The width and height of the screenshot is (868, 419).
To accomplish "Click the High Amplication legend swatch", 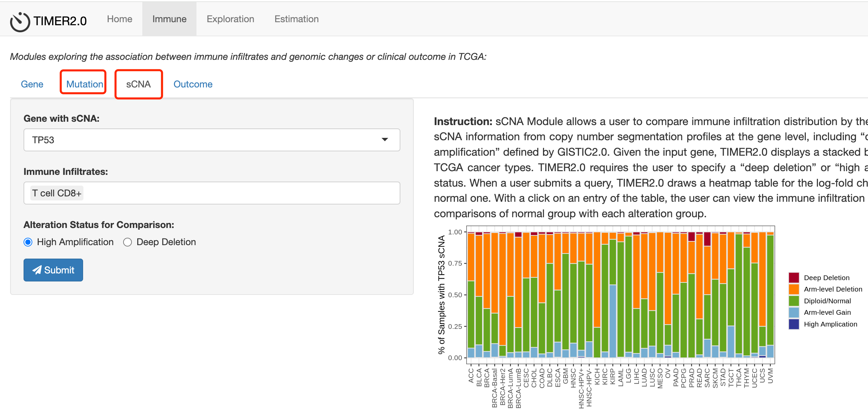I will tap(794, 324).
